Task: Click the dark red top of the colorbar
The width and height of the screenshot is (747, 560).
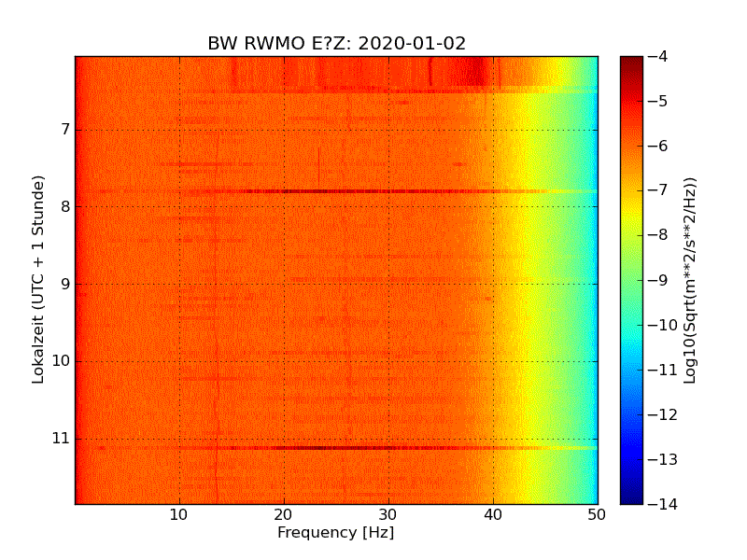Action: [631, 62]
